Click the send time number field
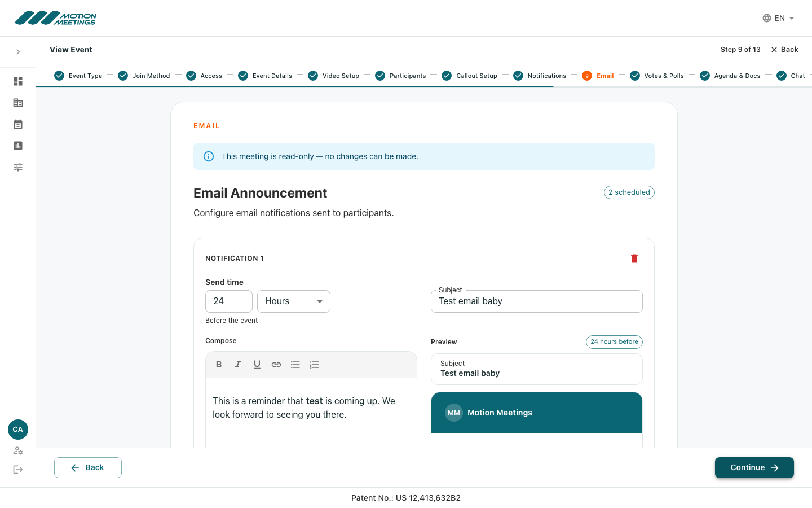The image size is (812, 508). [x=229, y=301]
